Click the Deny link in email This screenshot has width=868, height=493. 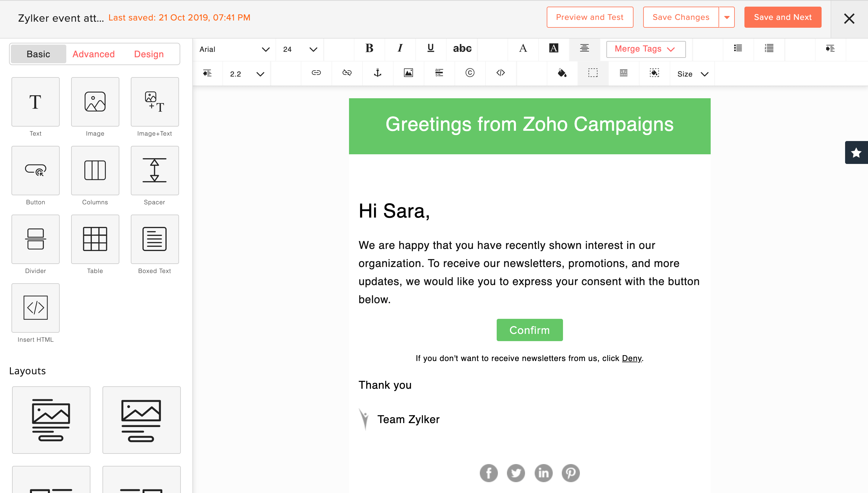click(x=631, y=358)
